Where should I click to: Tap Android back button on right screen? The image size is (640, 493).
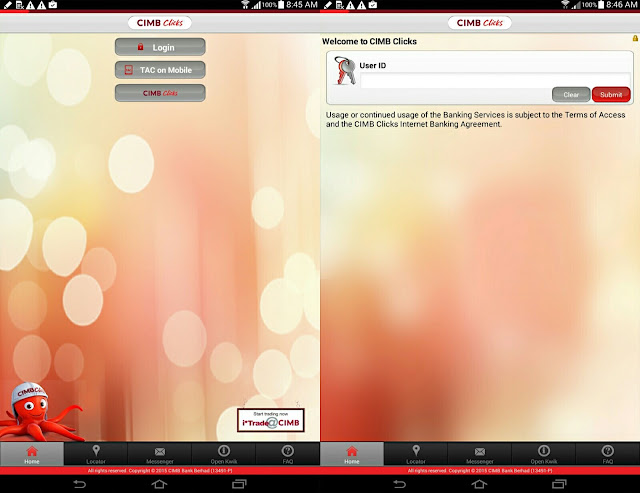coord(400,484)
